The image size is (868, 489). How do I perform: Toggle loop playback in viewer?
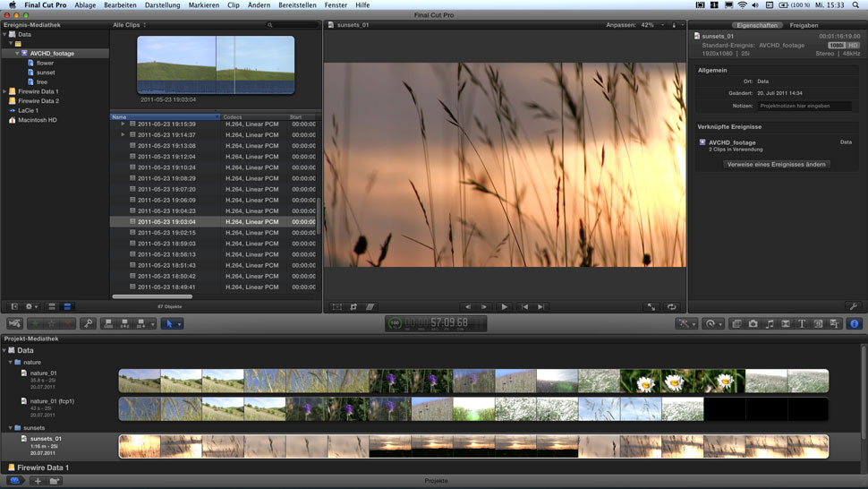[671, 307]
